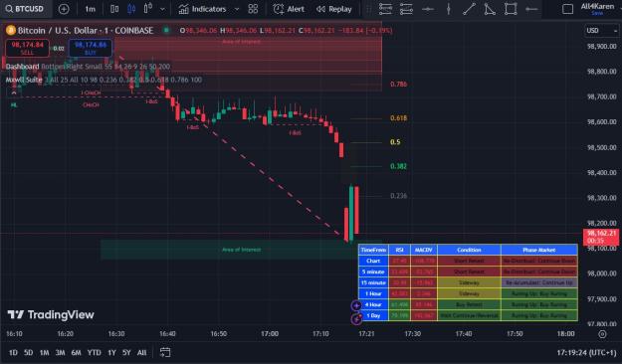Open the 17:19:24 (UTC+1) timezone menu
The width and height of the screenshot is (622, 364).
tap(586, 352)
